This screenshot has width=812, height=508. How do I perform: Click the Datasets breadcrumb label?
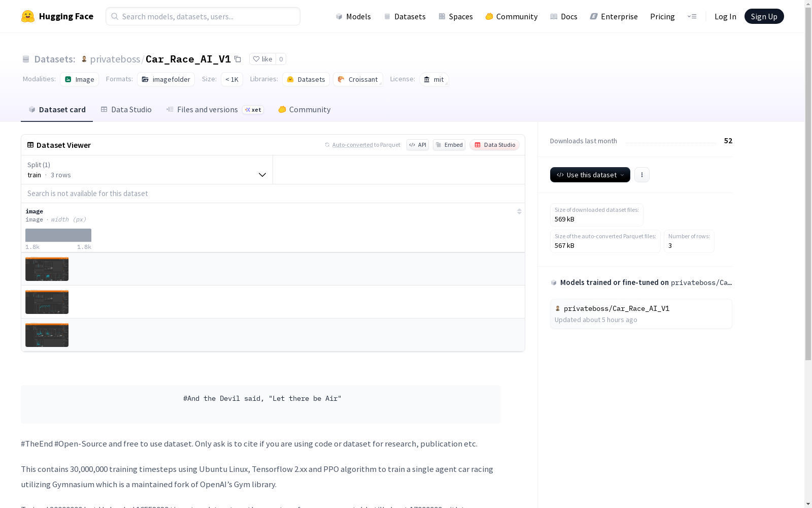(x=54, y=59)
